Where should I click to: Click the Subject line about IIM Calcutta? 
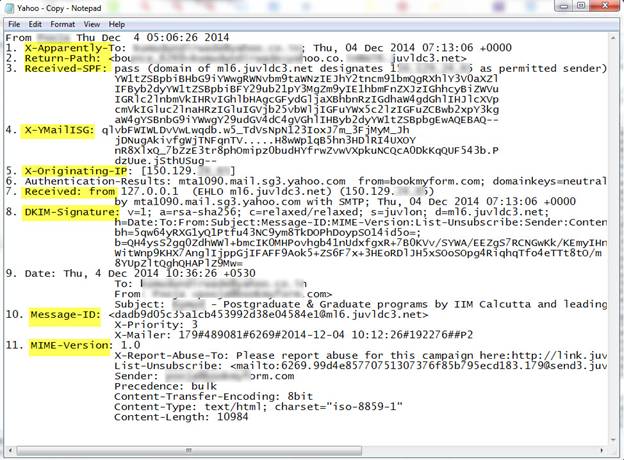(360, 304)
